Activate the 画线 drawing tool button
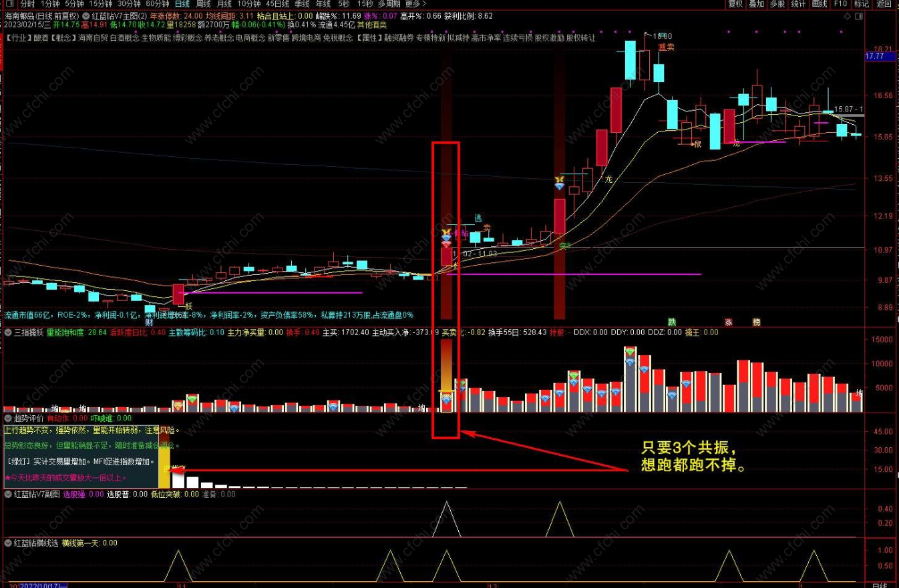 pos(820,4)
